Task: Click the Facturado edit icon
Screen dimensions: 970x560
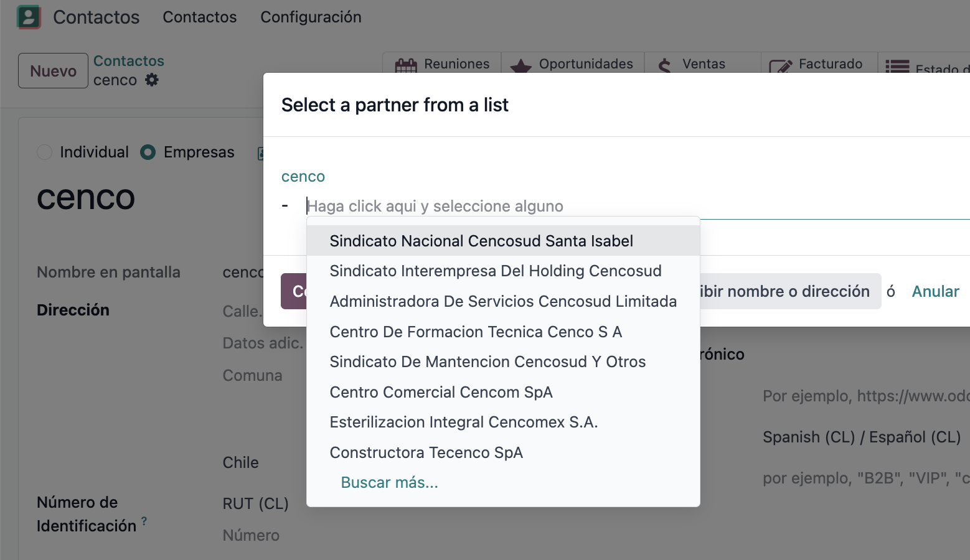Action: point(780,65)
